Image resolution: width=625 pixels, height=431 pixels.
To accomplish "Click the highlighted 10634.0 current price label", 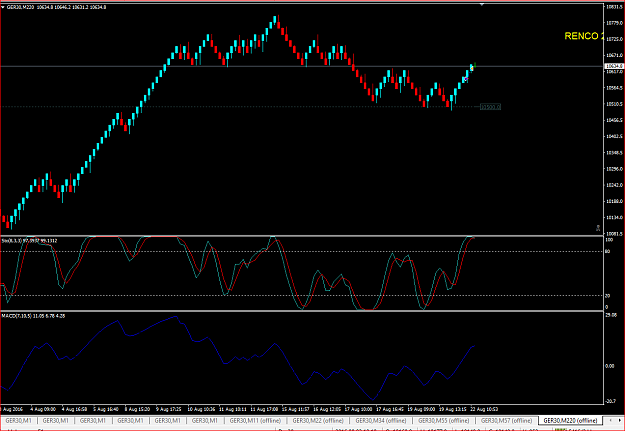I will (614, 66).
